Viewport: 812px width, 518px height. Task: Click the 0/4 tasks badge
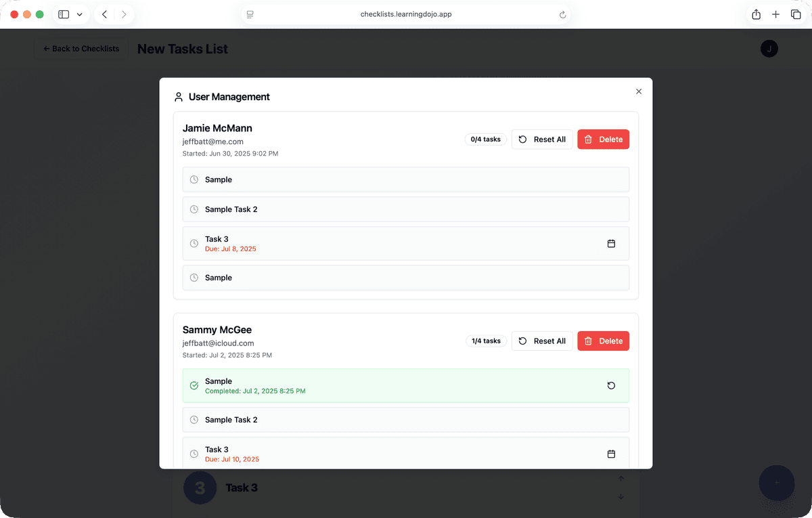[x=486, y=139]
